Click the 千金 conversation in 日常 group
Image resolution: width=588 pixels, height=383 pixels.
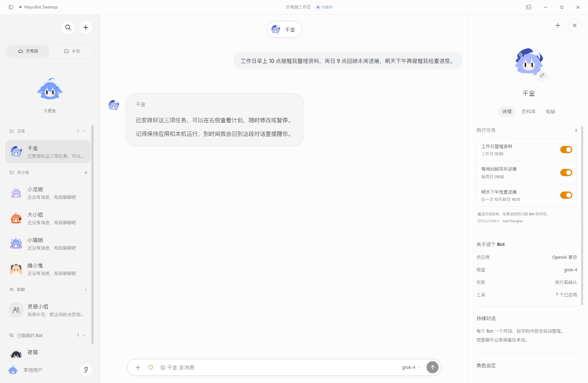(x=48, y=152)
